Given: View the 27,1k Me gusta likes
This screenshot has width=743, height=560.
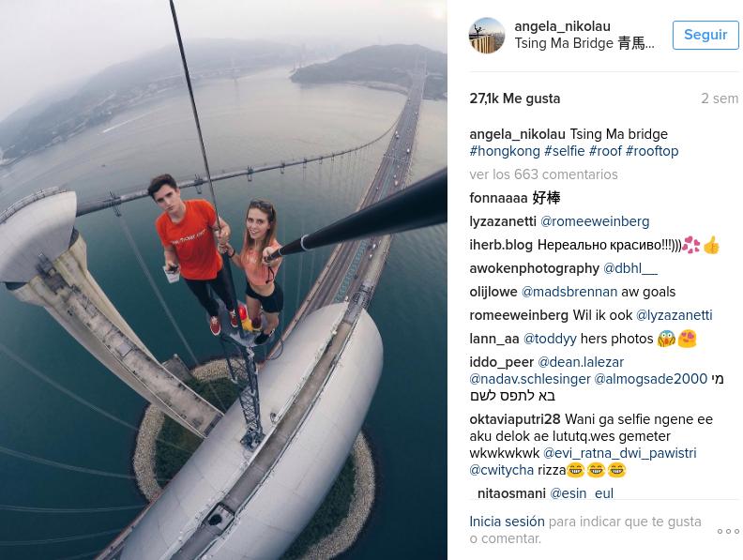Looking at the screenshot, I should click(x=515, y=98).
